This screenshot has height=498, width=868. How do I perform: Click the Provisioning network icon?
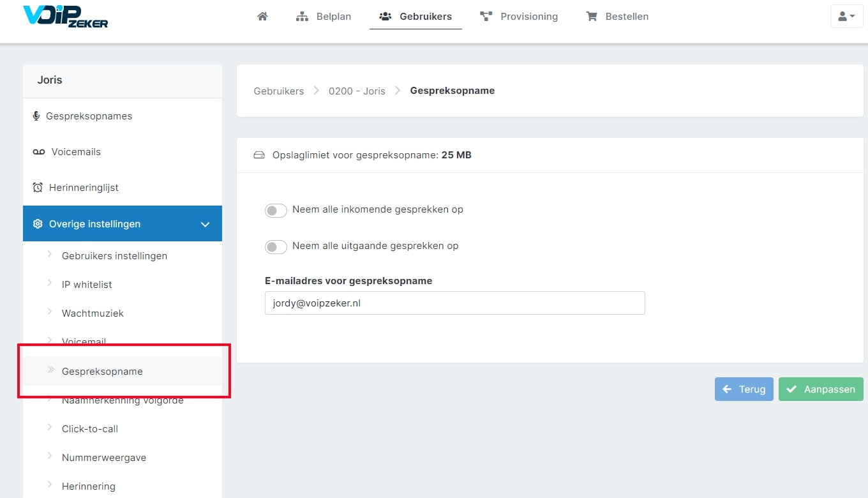(x=486, y=17)
